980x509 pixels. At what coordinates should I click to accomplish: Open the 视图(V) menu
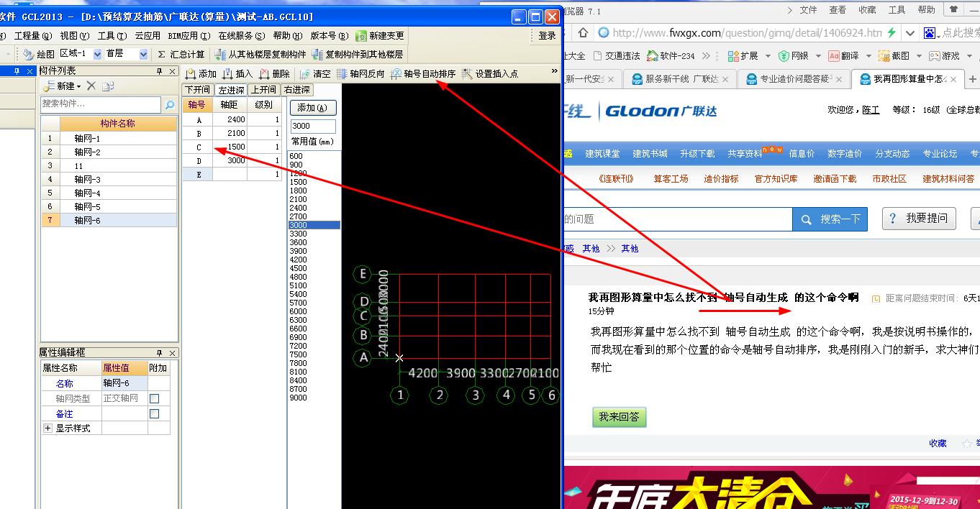[x=75, y=35]
